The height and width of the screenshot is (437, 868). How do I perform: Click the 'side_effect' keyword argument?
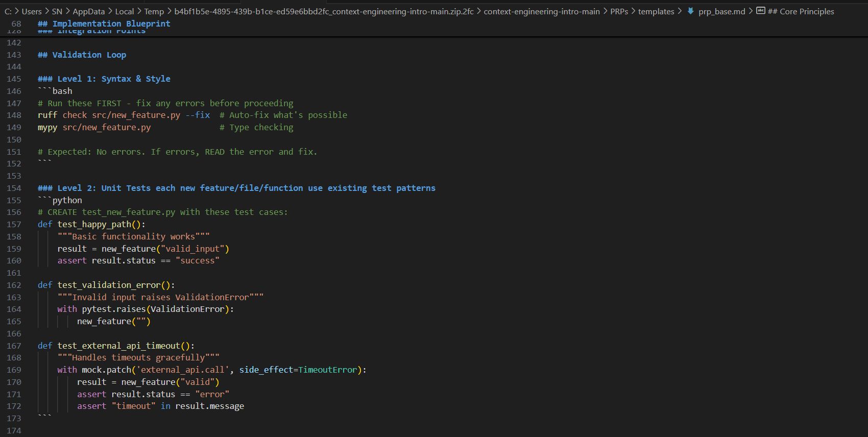(267, 370)
